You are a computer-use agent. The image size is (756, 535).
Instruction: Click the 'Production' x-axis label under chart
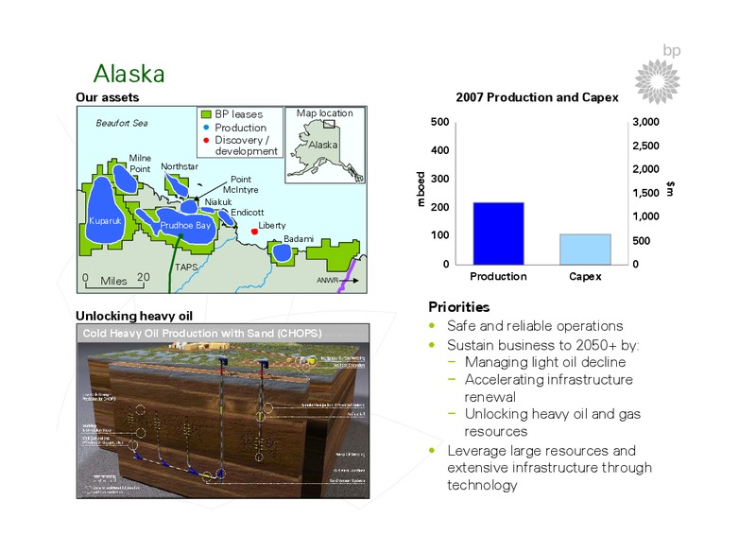pos(499,276)
